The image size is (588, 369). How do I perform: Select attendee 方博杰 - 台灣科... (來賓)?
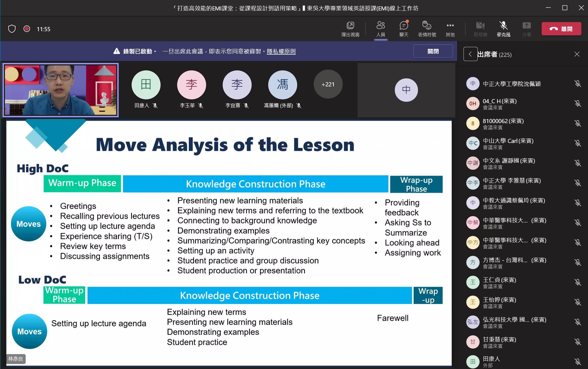click(523, 262)
